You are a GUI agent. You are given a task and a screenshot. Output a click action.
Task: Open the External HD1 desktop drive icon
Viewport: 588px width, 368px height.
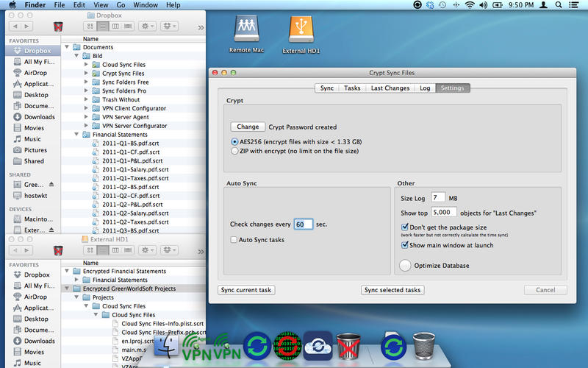point(301,29)
